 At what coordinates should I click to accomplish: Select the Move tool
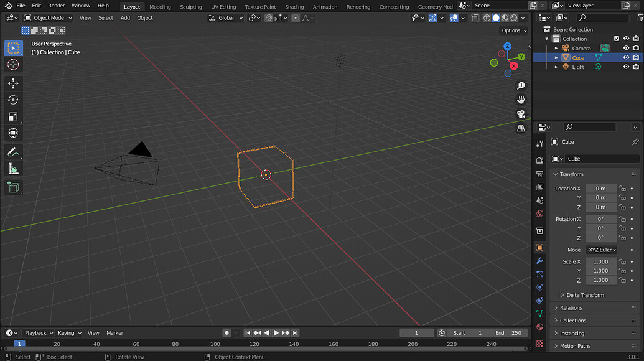tap(13, 83)
